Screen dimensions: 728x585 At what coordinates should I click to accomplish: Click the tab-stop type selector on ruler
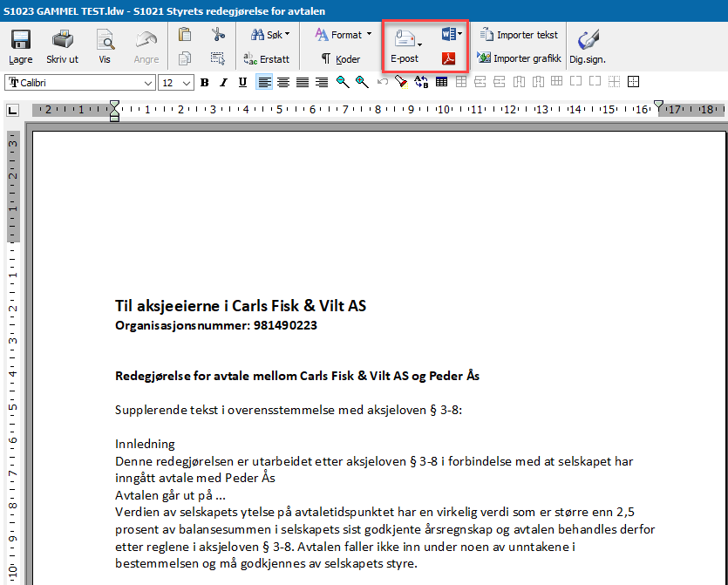coord(12,110)
